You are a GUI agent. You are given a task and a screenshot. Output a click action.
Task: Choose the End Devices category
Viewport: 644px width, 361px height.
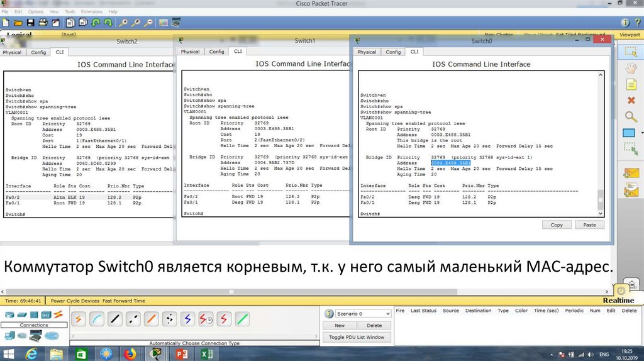(x=9, y=336)
